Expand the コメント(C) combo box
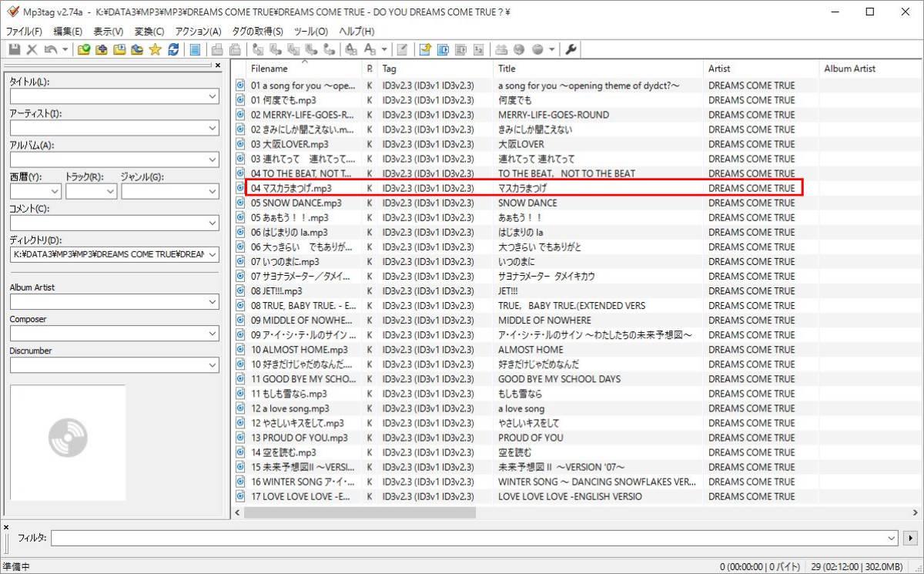The image size is (924, 574). tap(213, 223)
